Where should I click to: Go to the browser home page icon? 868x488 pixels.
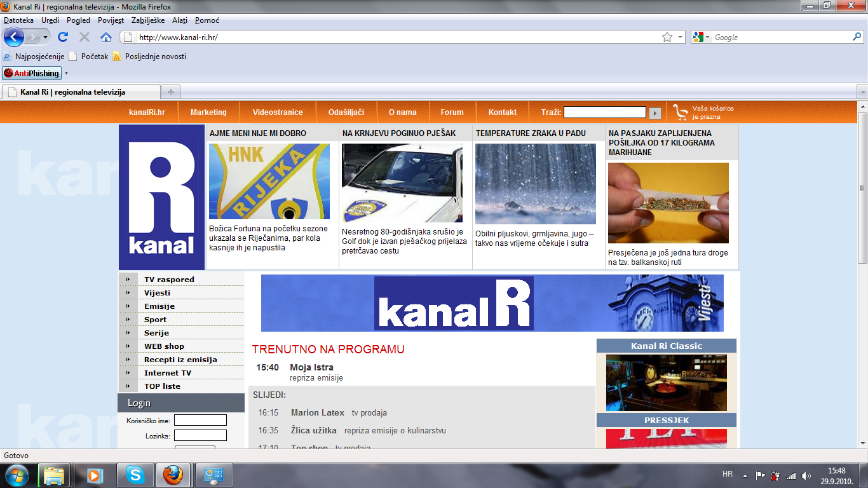click(106, 37)
